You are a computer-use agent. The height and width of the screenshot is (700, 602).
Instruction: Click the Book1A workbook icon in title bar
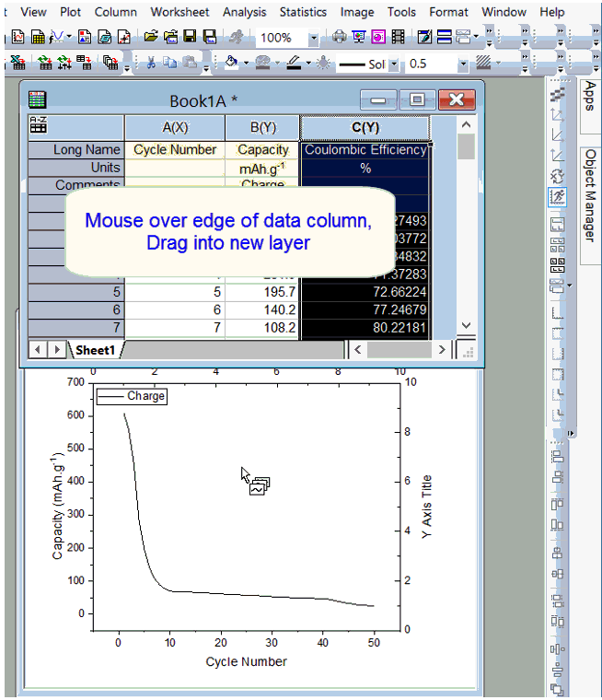pos(37,99)
